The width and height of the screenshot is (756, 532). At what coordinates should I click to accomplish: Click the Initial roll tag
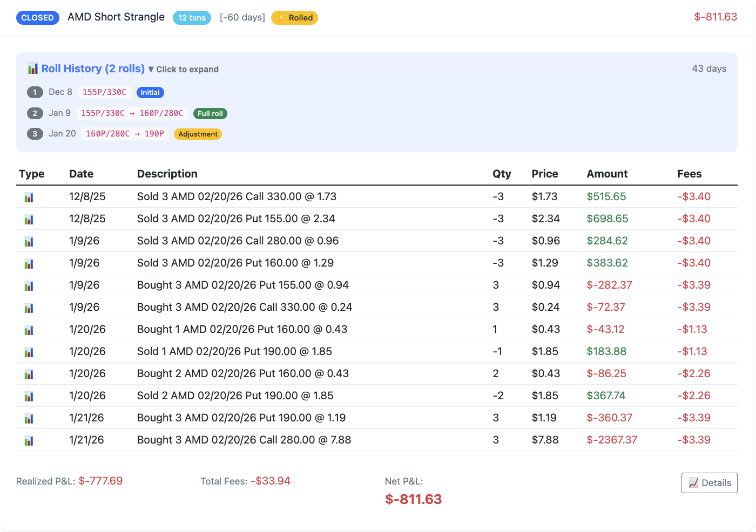coord(150,93)
